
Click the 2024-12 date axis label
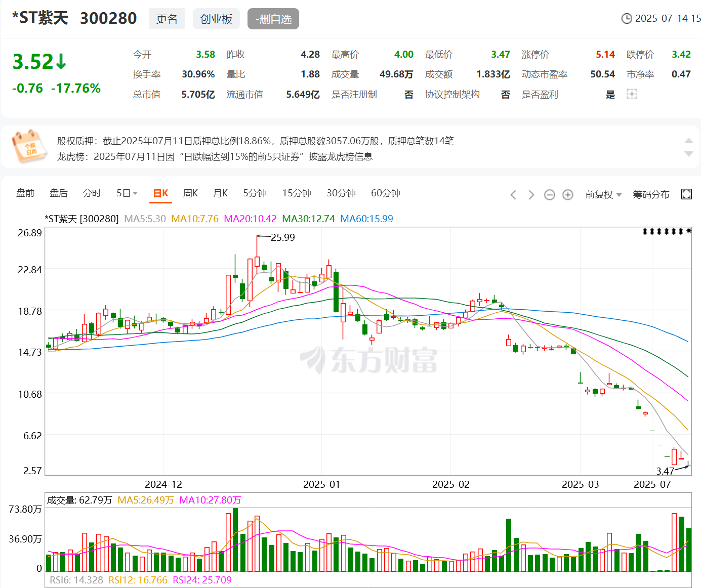163,484
